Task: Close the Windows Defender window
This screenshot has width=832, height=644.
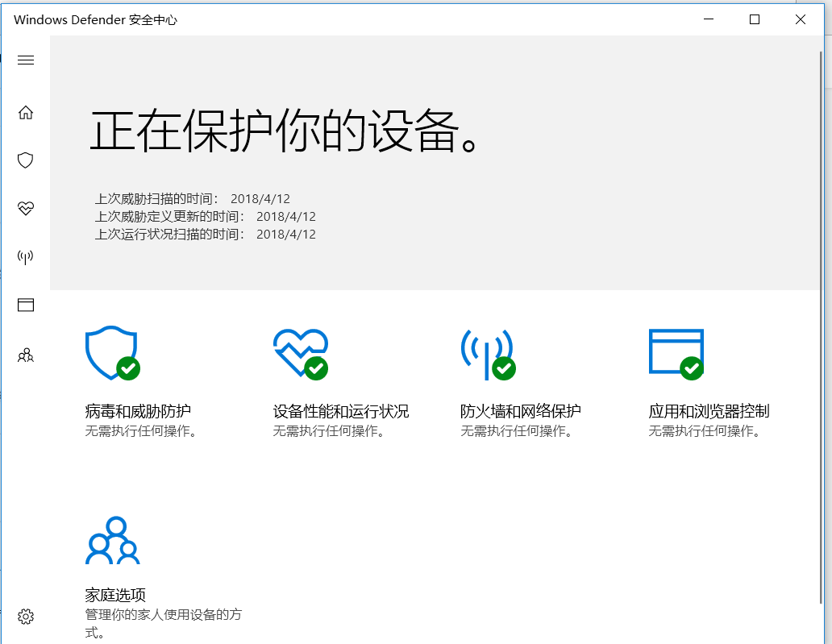Action: tap(801, 19)
